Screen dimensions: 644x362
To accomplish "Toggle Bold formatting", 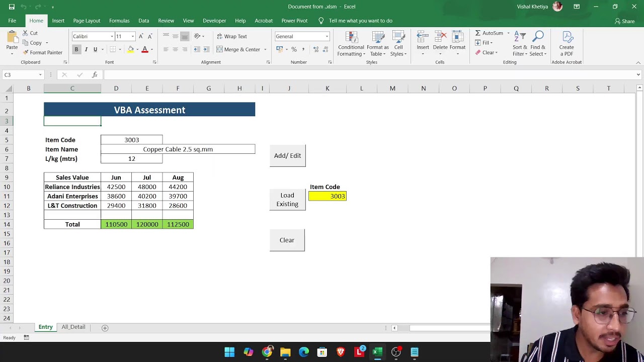I will tap(76, 49).
